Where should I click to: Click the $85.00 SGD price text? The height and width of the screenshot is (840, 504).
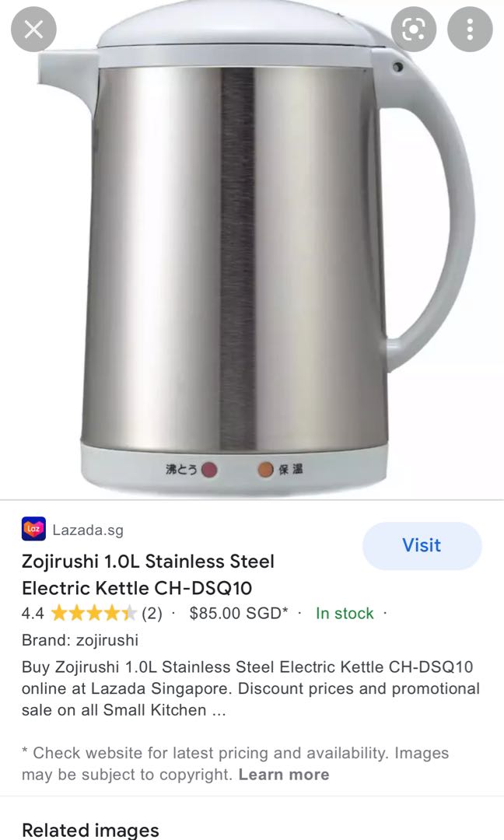coord(239,613)
